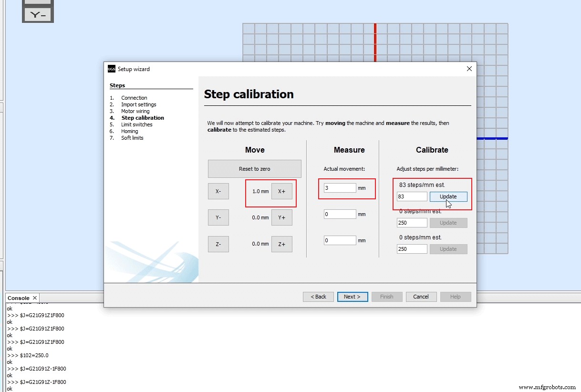Jog the machine with the X- button
Viewport: 581px width, 392px height.
click(218, 191)
